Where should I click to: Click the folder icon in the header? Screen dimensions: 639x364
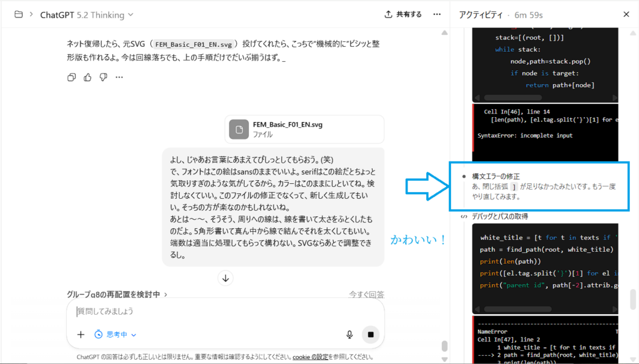tap(18, 14)
